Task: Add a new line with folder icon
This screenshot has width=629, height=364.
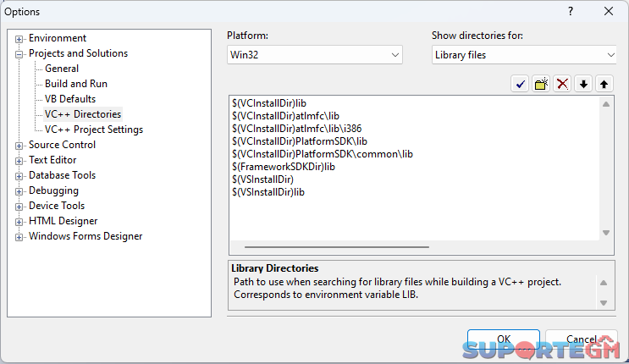Action: 541,84
